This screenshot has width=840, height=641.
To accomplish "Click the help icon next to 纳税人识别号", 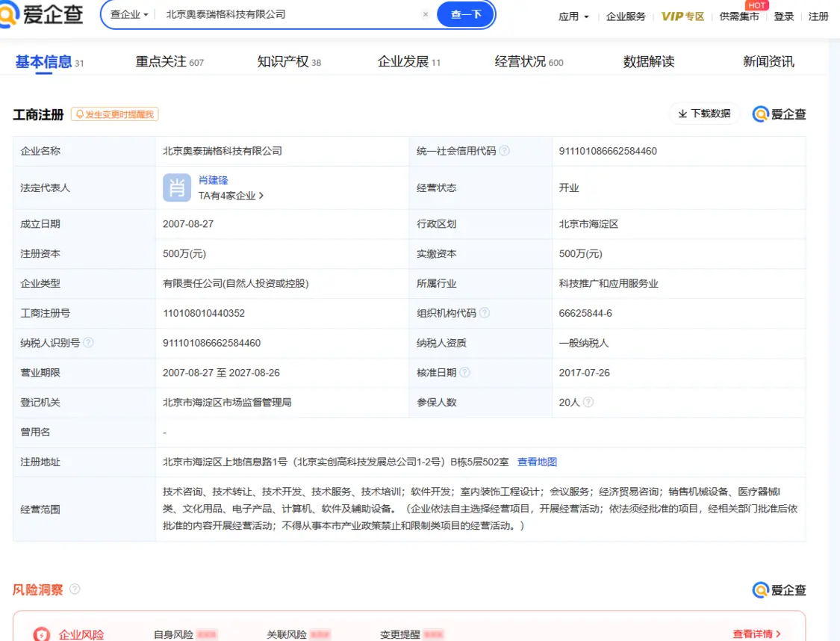I will (x=88, y=342).
